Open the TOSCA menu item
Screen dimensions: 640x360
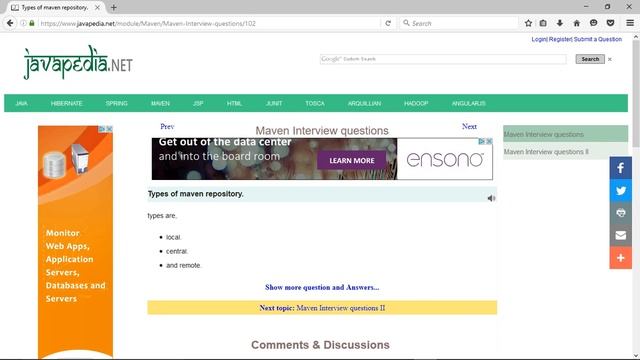pyautogui.click(x=315, y=104)
